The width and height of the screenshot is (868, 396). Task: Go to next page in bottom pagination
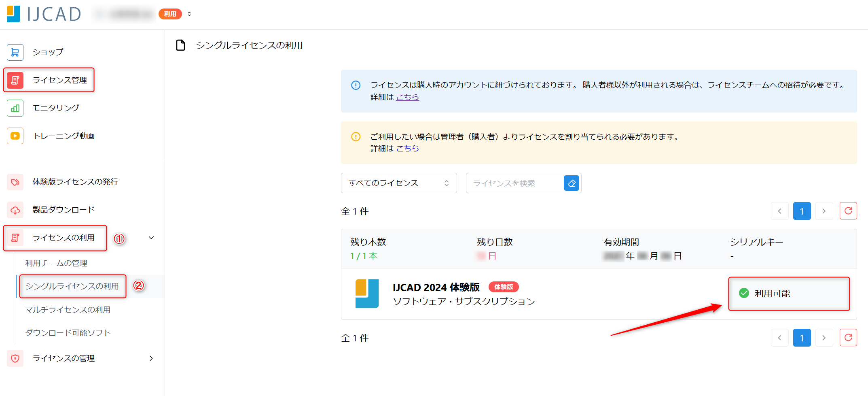(824, 338)
